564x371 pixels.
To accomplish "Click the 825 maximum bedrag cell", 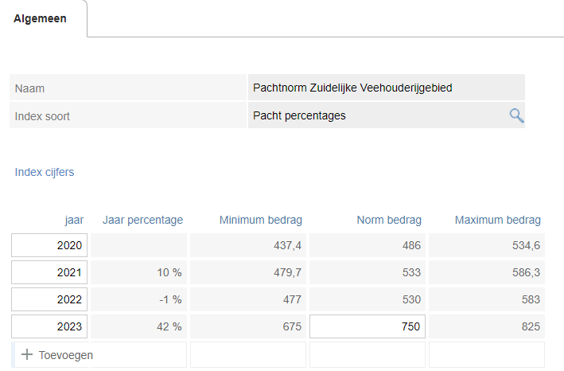I will point(487,326).
